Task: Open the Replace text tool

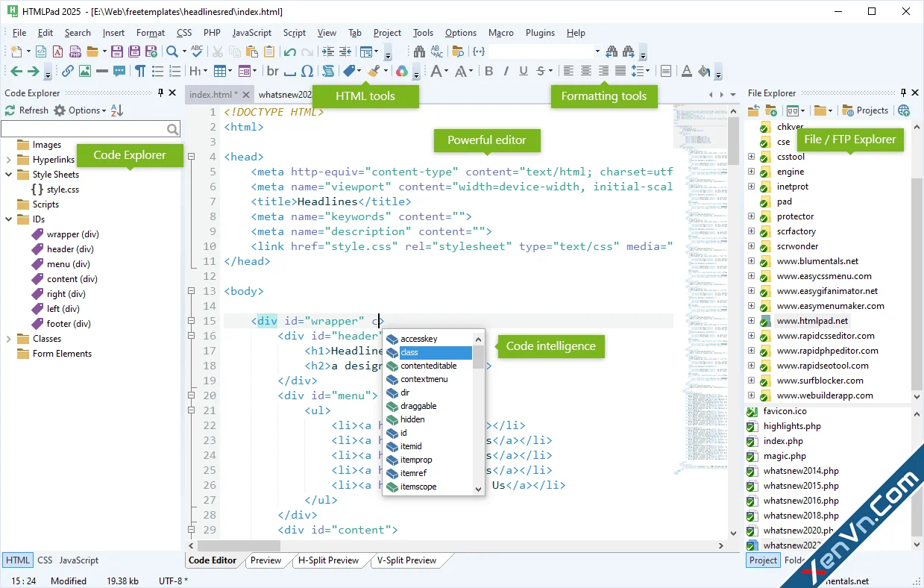Action: (x=437, y=51)
